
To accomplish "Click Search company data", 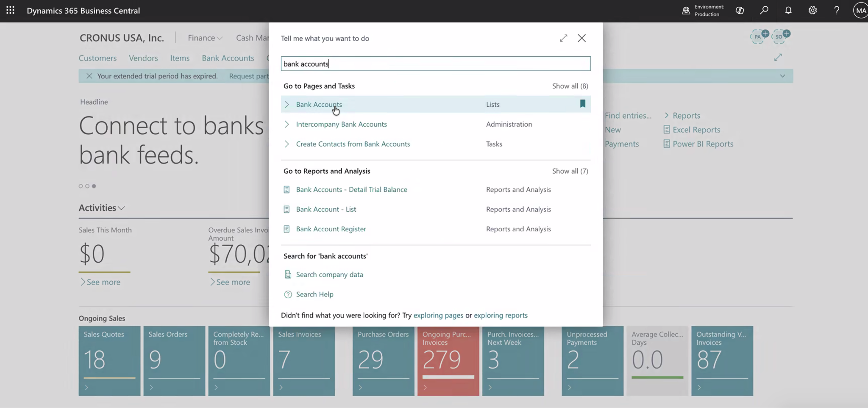I will (x=329, y=275).
